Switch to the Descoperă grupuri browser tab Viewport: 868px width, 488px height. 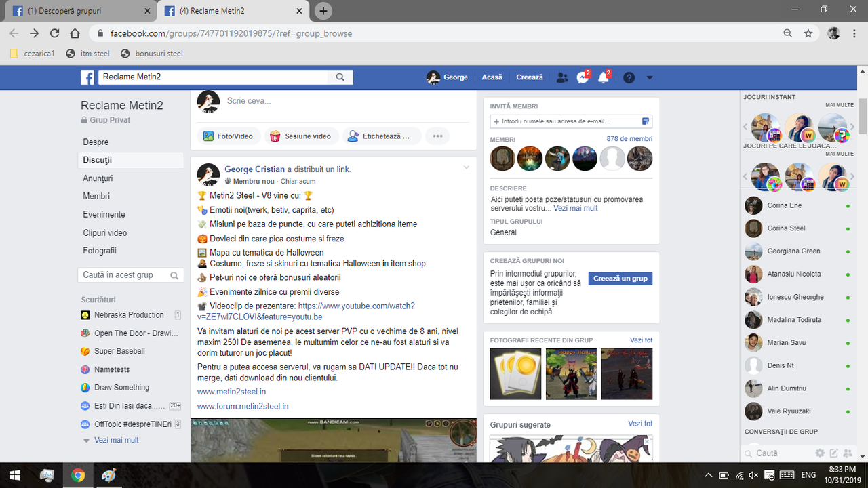pyautogui.click(x=81, y=11)
